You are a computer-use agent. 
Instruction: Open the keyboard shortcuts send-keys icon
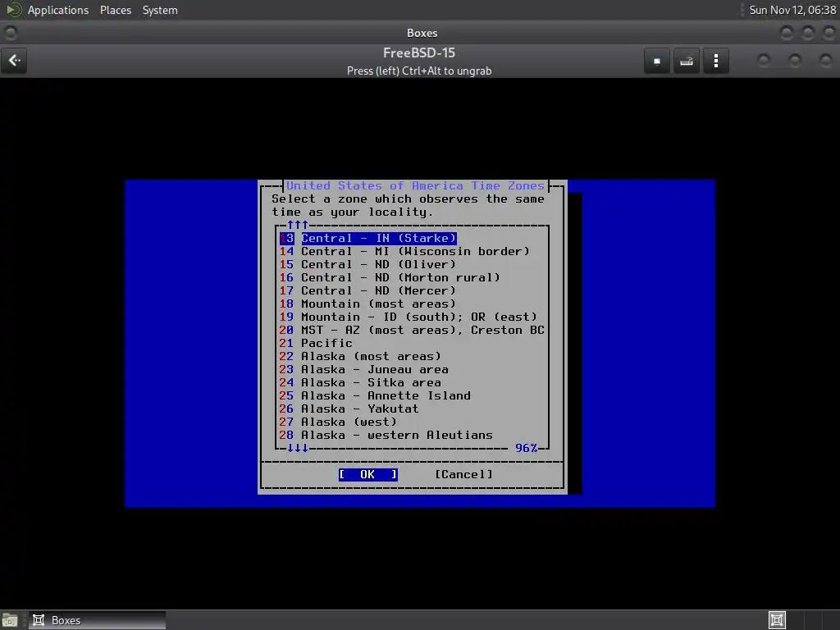click(x=687, y=61)
